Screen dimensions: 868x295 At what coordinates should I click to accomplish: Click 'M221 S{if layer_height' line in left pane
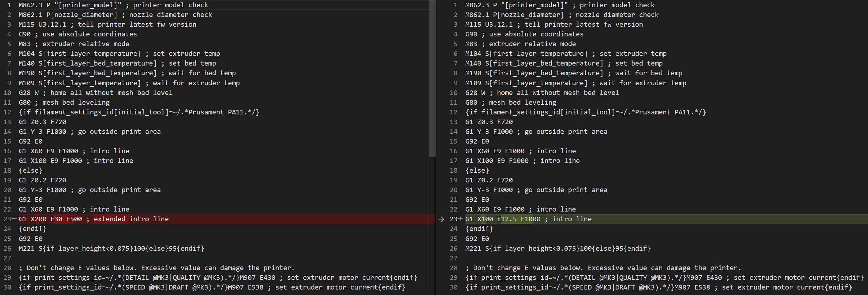[111, 249]
